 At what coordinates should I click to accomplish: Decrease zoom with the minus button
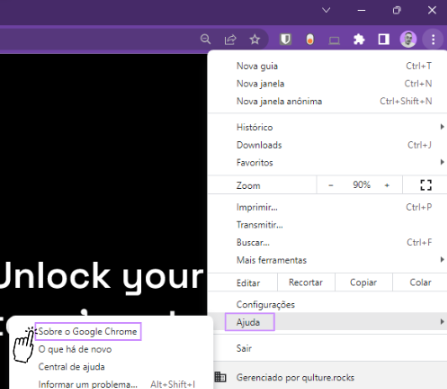[331, 185]
